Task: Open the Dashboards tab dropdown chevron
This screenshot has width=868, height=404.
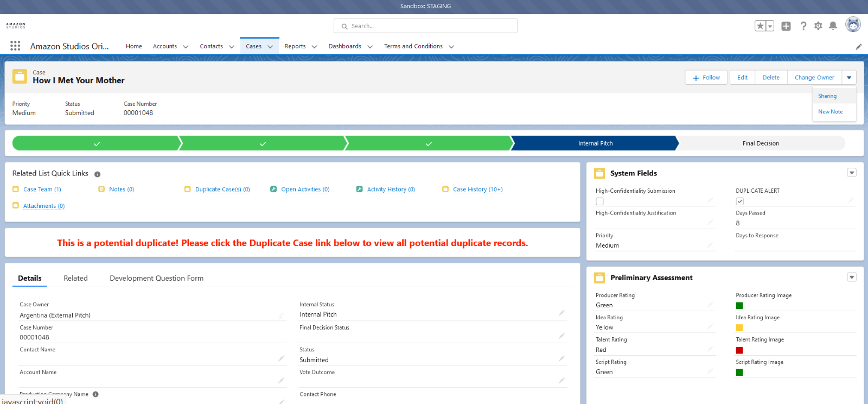Action: tap(370, 47)
